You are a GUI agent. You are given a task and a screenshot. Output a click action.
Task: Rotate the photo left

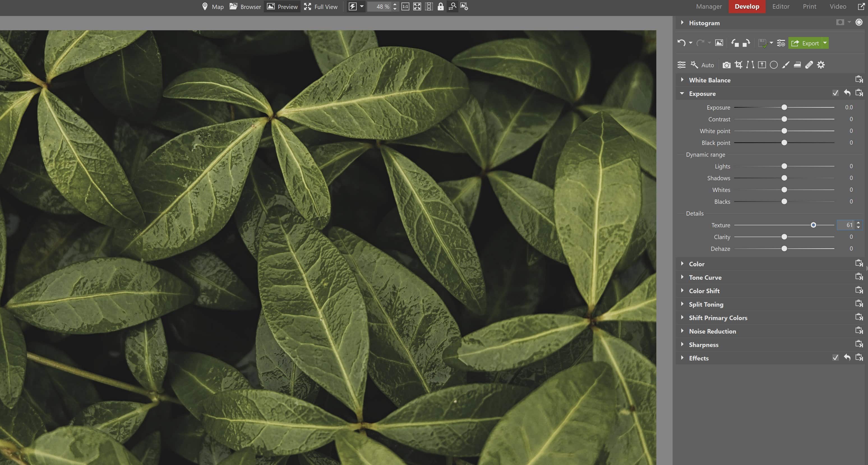[x=735, y=43]
